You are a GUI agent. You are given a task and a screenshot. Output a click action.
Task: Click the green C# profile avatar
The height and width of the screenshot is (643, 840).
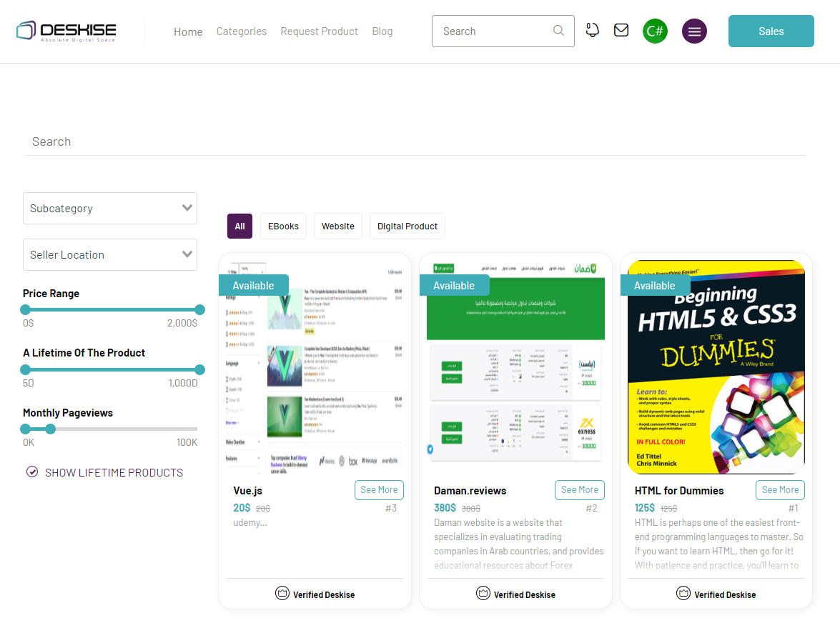pyautogui.click(x=655, y=31)
